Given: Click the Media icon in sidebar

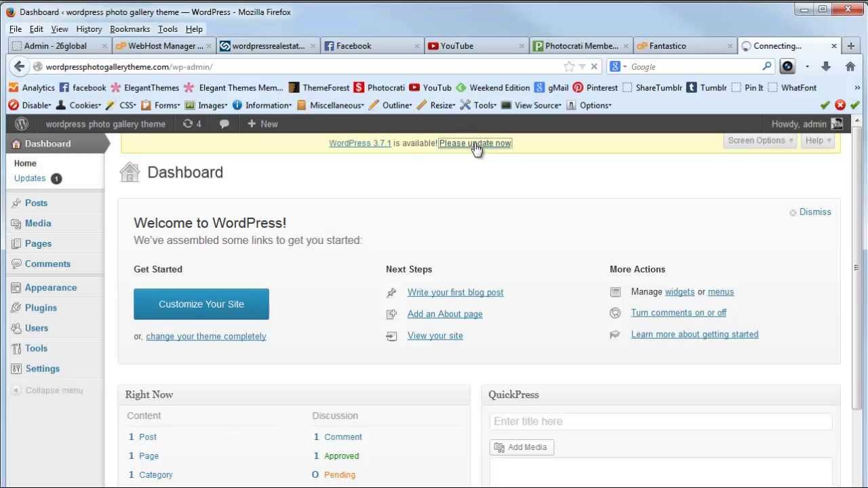Looking at the screenshot, I should tap(16, 224).
